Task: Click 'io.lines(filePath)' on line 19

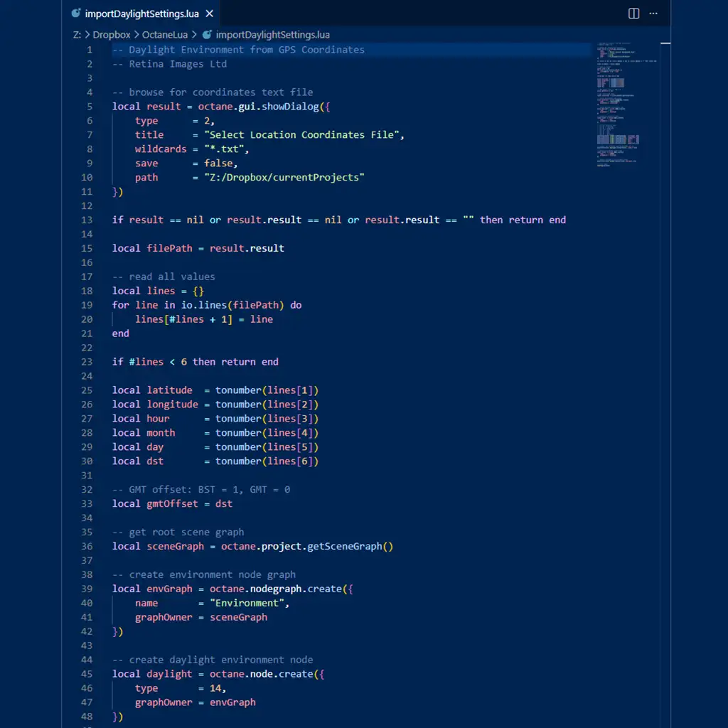Action: [232, 305]
